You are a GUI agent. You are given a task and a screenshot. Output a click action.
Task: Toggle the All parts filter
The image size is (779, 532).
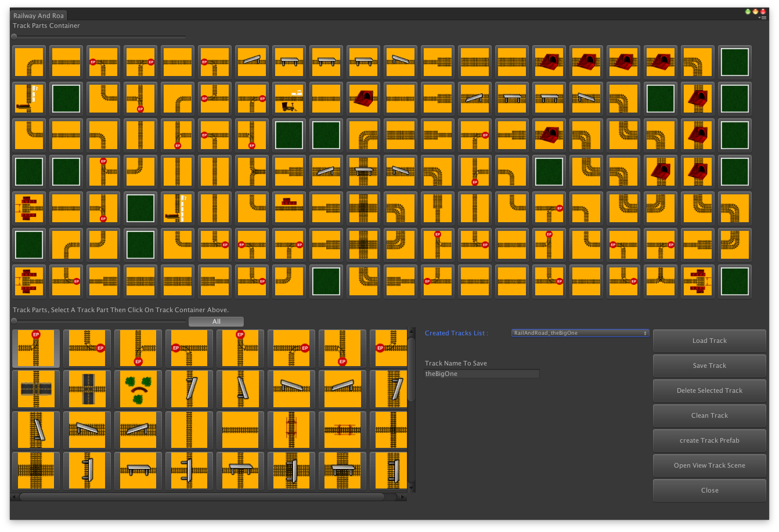pyautogui.click(x=216, y=321)
